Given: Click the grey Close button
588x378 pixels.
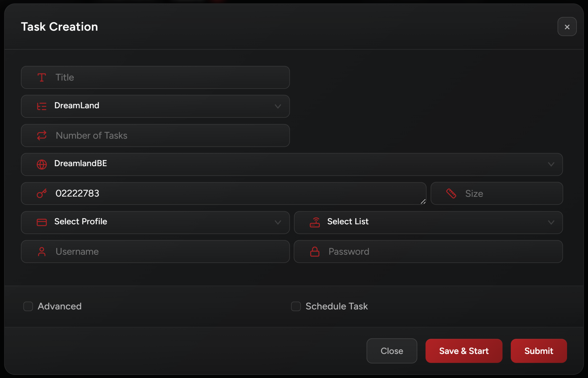Looking at the screenshot, I should coord(392,351).
